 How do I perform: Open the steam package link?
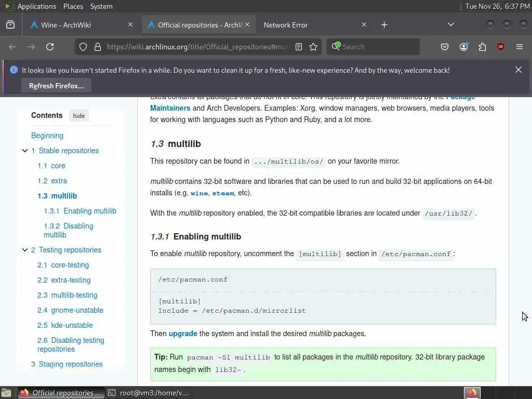(x=223, y=193)
